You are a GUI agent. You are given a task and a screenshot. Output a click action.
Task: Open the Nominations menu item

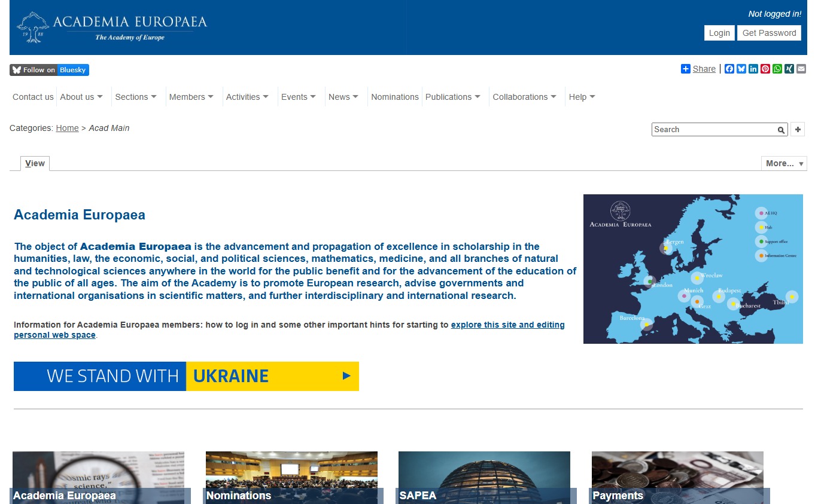pos(395,97)
